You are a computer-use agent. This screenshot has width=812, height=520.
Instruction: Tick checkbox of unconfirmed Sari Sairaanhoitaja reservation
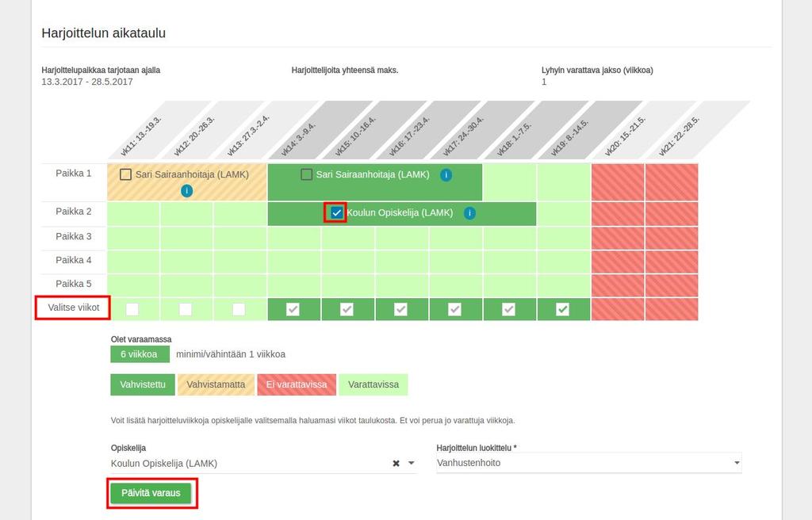125,174
